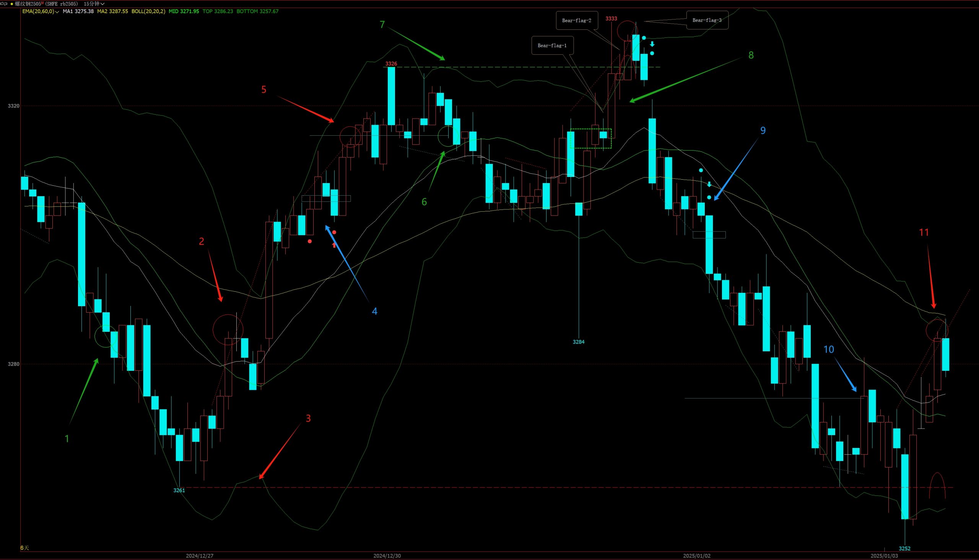The width and height of the screenshot is (979, 560).
Task: Click the 2025/01/02 date marker
Action: click(697, 556)
